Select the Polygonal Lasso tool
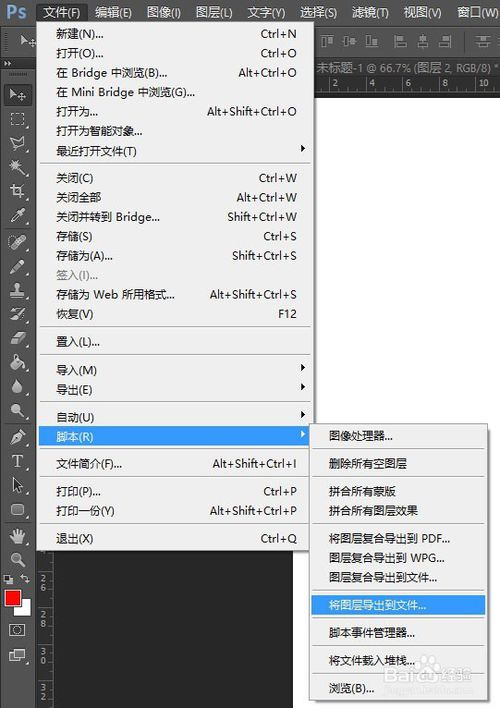The height and width of the screenshot is (708, 500). click(x=18, y=143)
